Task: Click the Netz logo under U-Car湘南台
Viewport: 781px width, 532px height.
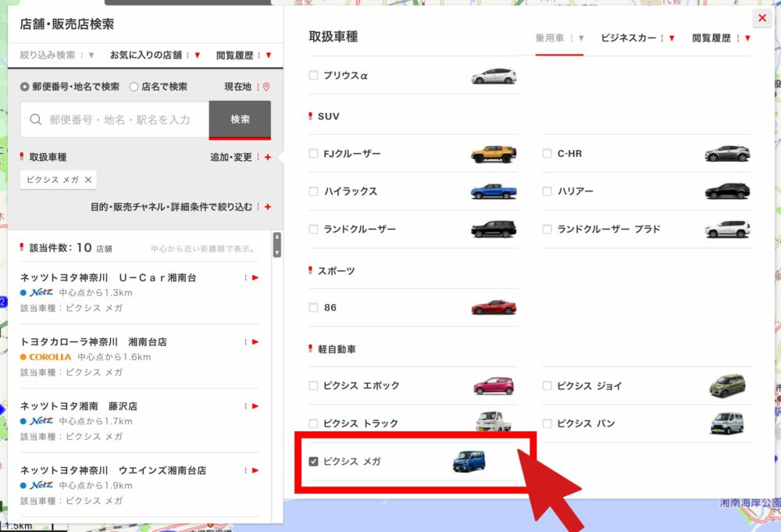Action: click(x=41, y=292)
